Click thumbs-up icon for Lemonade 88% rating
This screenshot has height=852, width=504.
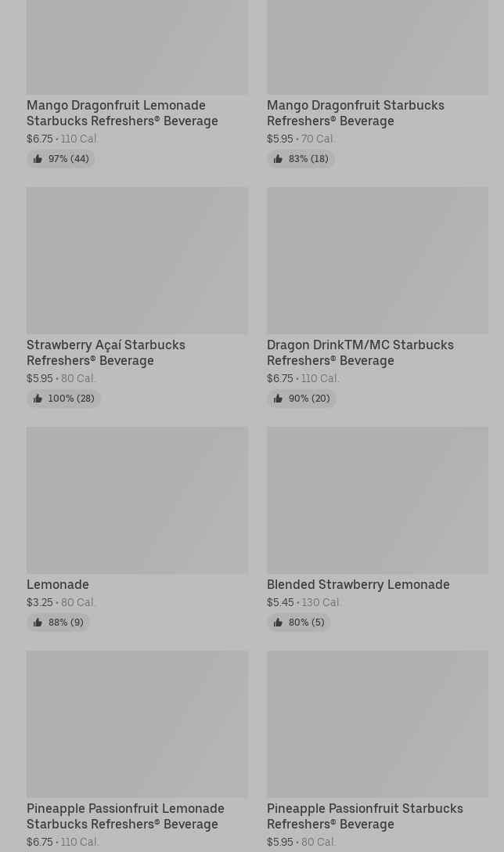click(x=38, y=622)
